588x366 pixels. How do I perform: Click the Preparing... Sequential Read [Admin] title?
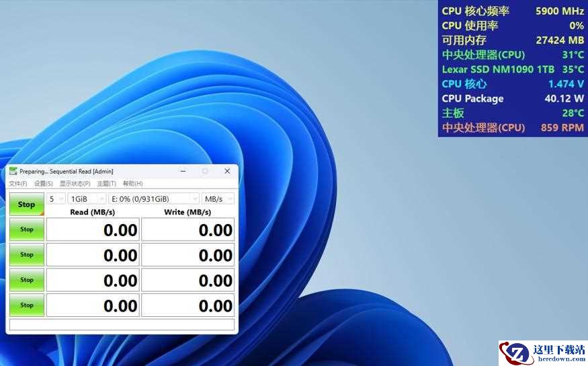pyautogui.click(x=67, y=171)
